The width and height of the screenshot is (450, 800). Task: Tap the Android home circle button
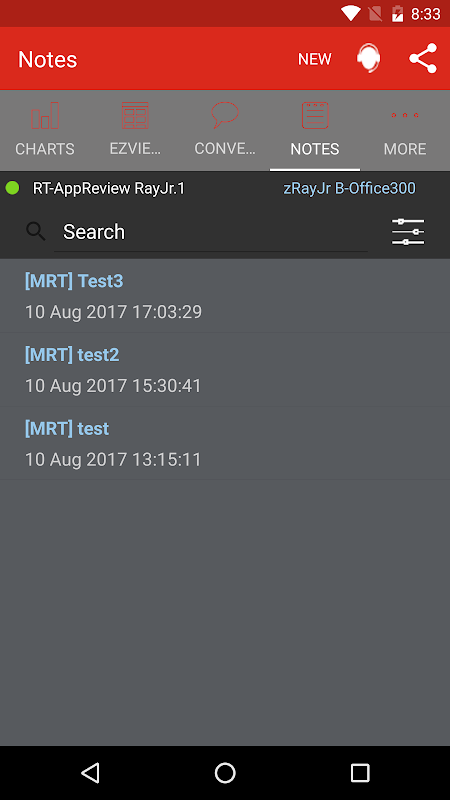[x=225, y=773]
